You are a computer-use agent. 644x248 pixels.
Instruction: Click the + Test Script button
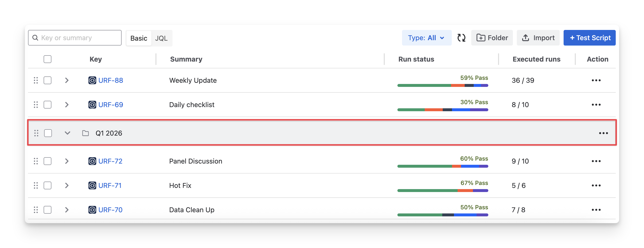[x=589, y=38]
